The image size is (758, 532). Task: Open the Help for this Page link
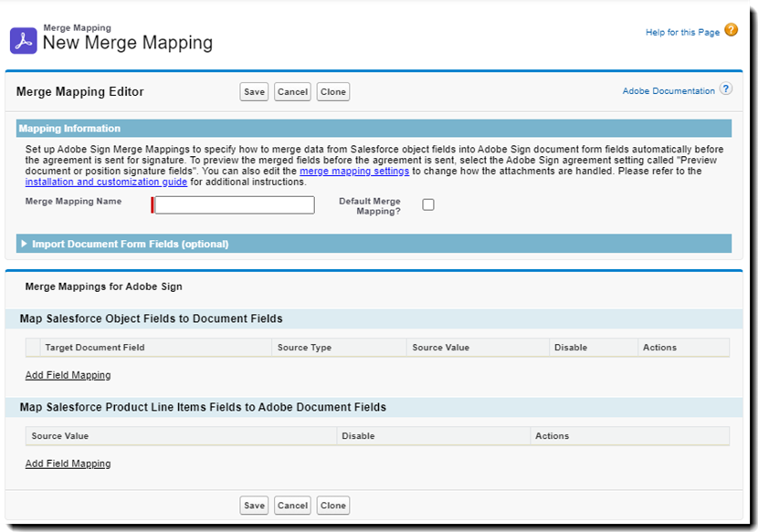click(x=682, y=33)
